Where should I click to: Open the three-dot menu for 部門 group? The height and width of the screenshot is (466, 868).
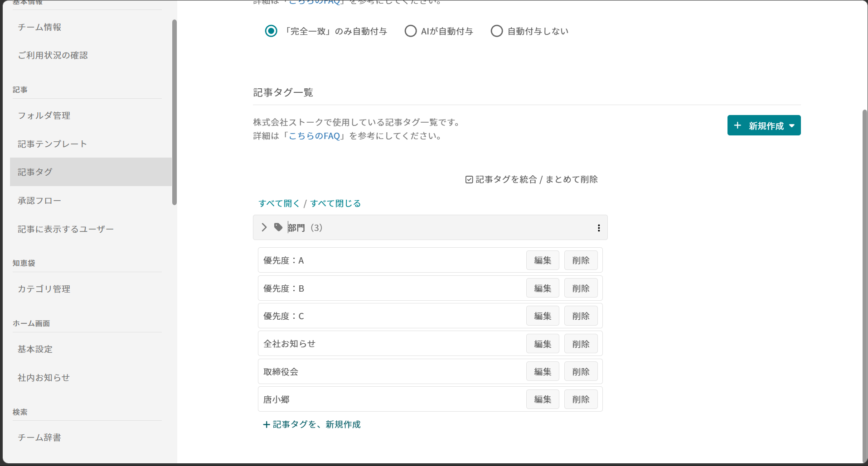[599, 228]
